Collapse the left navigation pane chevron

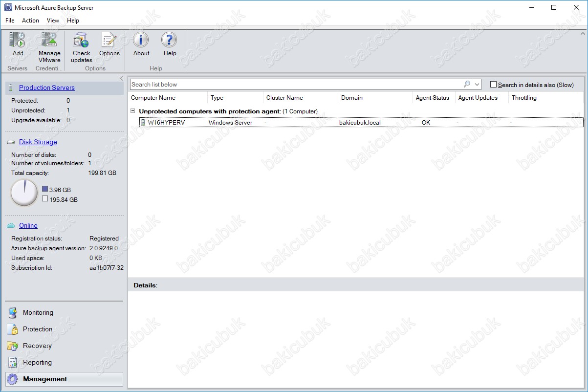click(x=121, y=79)
